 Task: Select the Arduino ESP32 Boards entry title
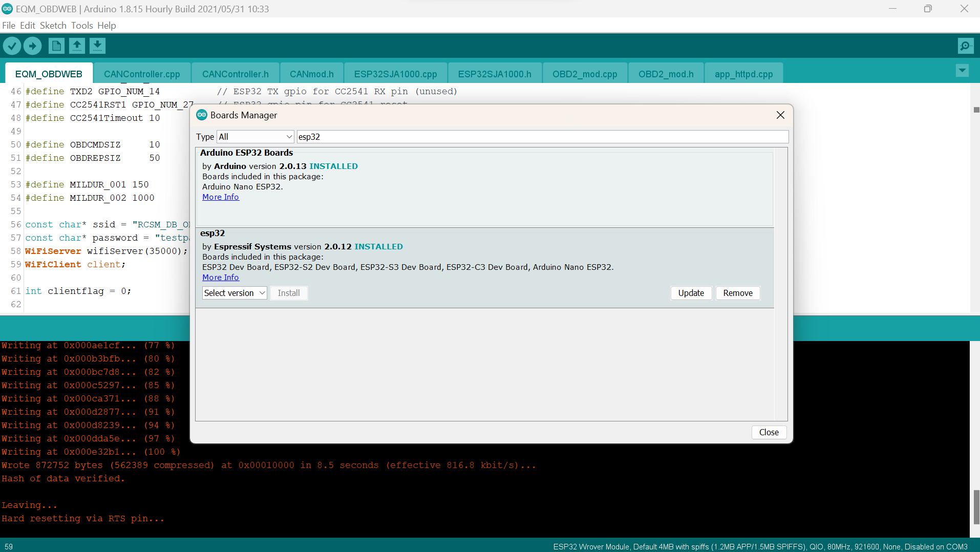click(x=246, y=153)
